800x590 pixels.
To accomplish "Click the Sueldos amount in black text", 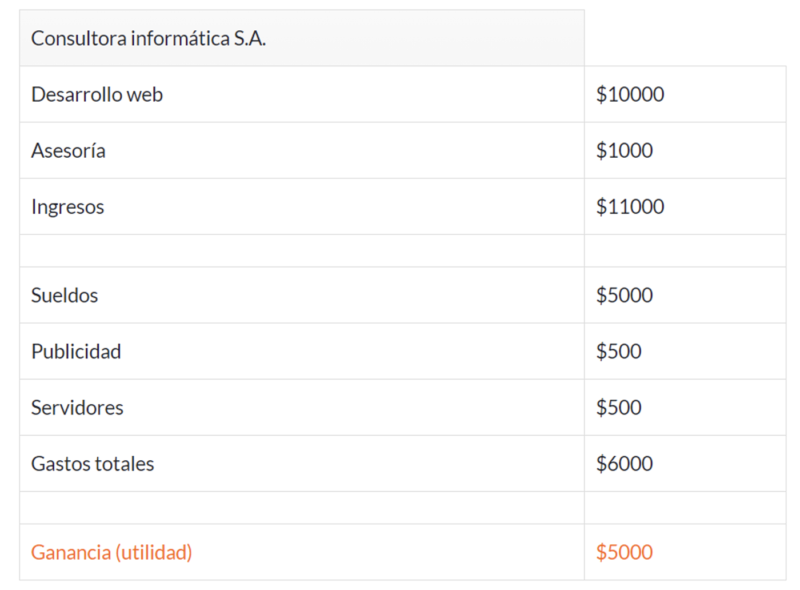I will [x=624, y=295].
